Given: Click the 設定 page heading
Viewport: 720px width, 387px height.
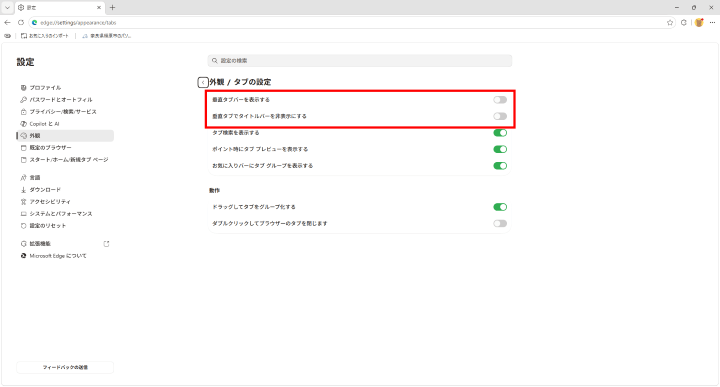Looking at the screenshot, I should pos(25,62).
